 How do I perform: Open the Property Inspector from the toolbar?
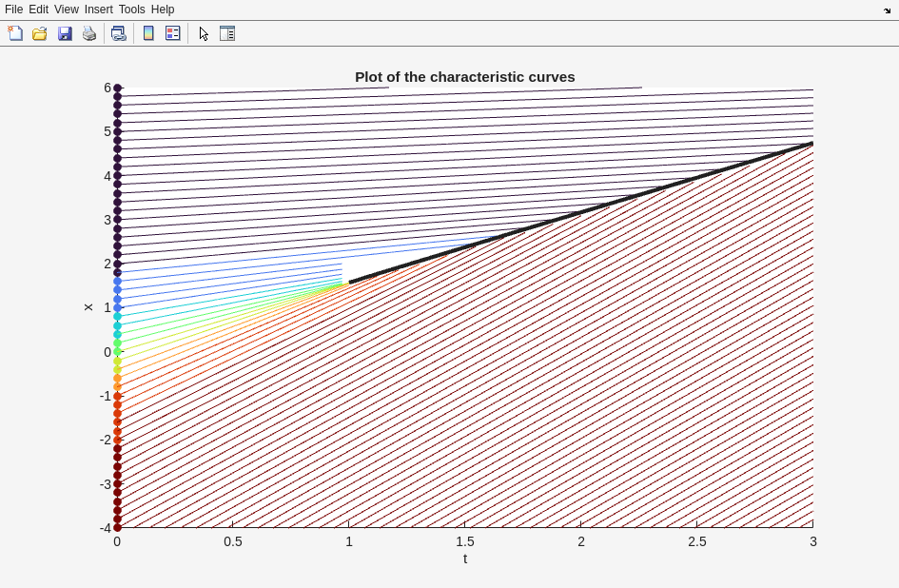[x=227, y=33]
